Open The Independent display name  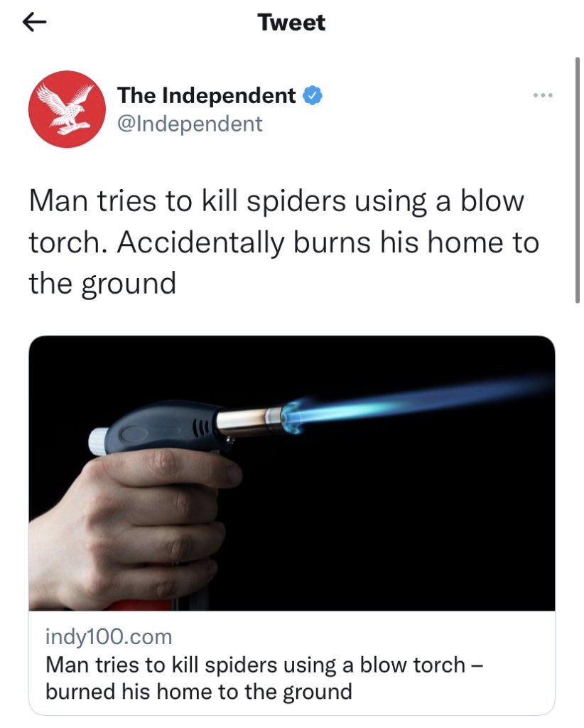pos(207,95)
